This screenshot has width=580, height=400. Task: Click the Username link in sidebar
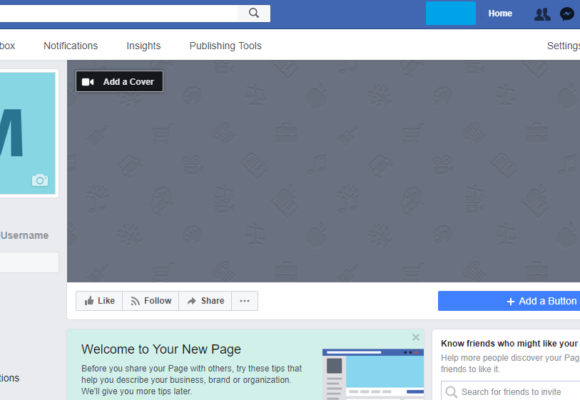(x=24, y=235)
